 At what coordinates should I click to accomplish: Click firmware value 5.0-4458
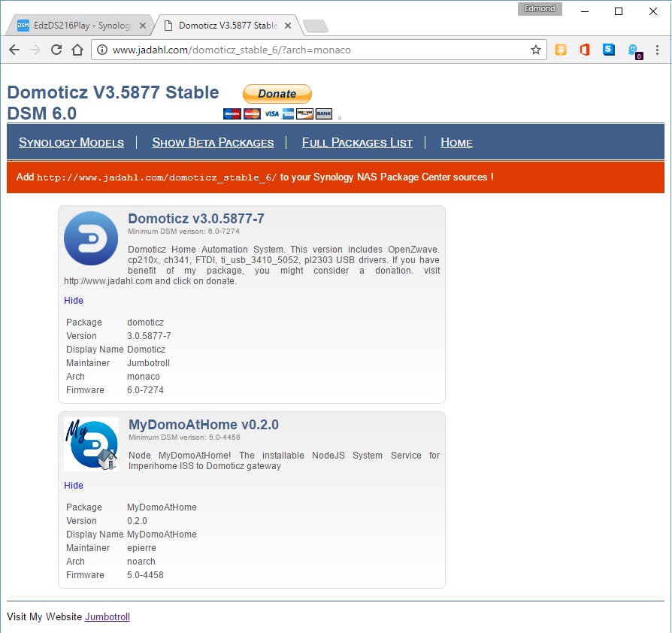[x=145, y=575]
